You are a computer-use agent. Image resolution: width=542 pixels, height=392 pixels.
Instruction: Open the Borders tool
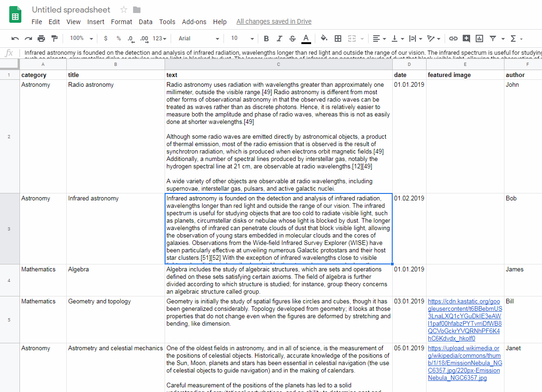click(338, 39)
